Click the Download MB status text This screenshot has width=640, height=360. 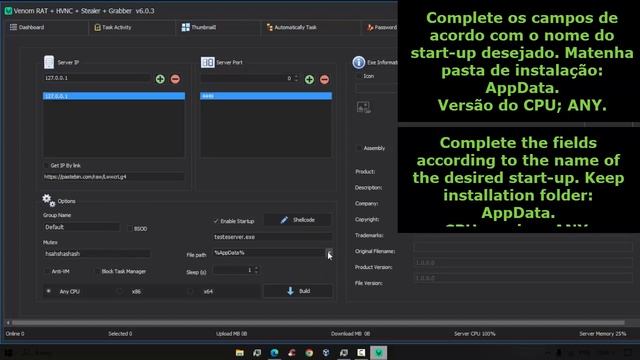(350, 333)
